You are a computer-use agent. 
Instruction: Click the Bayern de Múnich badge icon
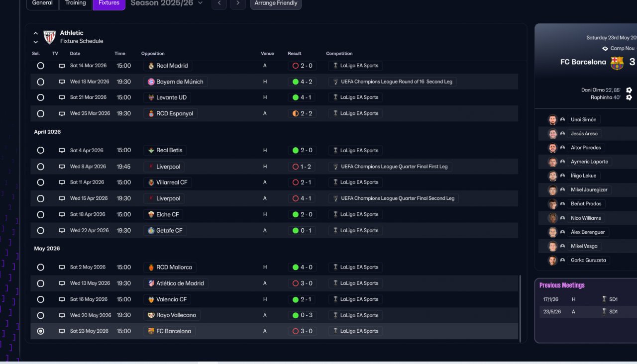click(151, 82)
